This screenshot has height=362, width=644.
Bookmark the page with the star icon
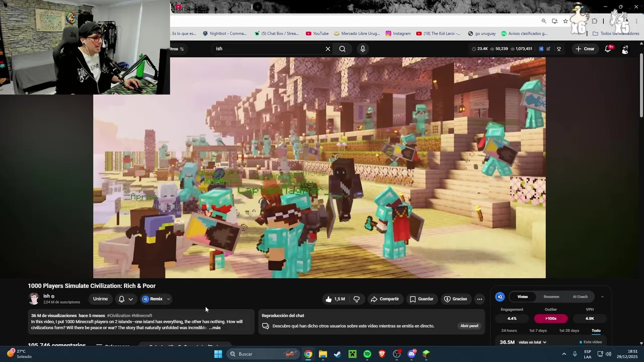[566, 21]
